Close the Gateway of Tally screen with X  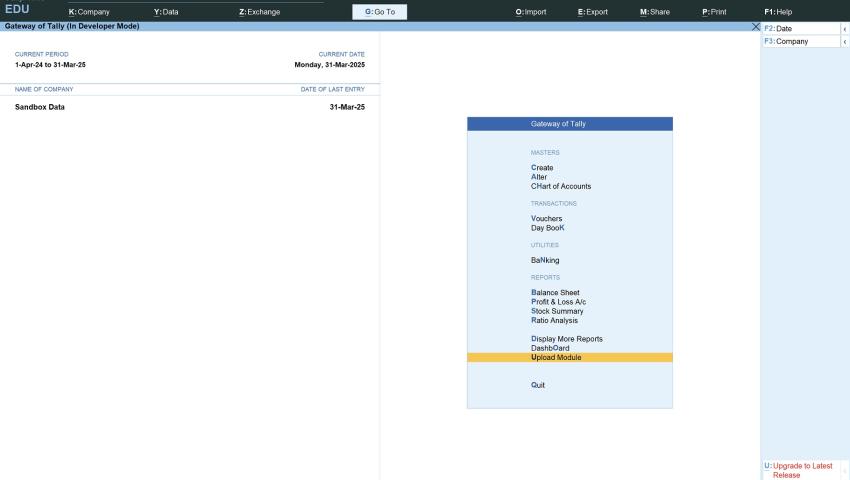(756, 26)
